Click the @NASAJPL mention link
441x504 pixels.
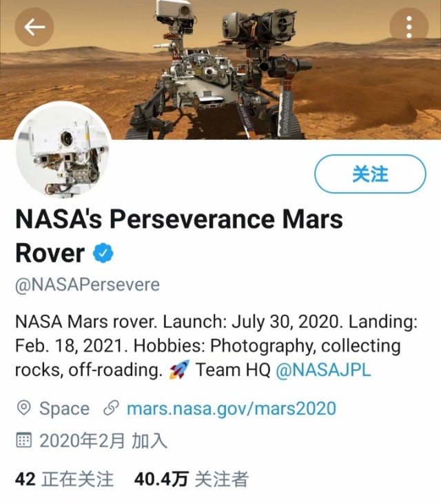click(x=323, y=370)
